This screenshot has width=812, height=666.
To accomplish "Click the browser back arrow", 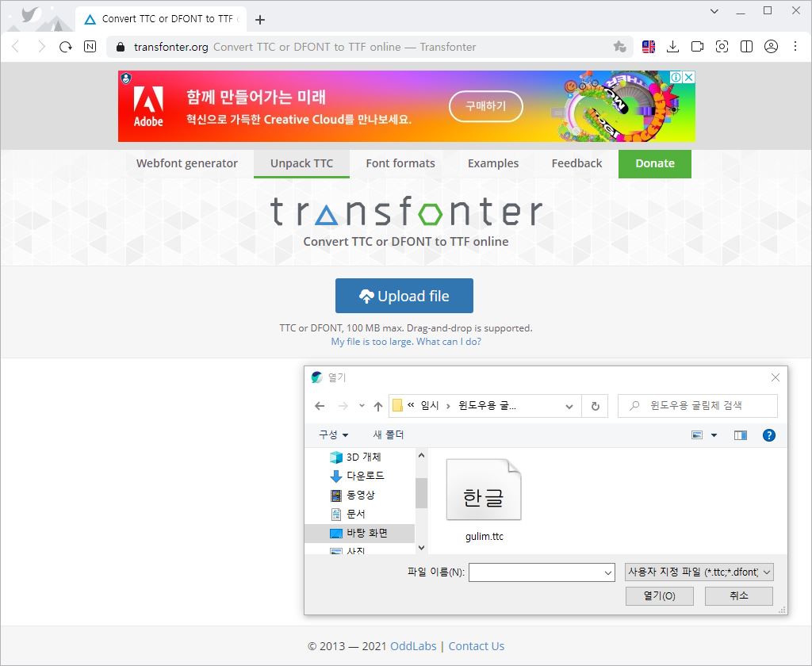I will 16,47.
